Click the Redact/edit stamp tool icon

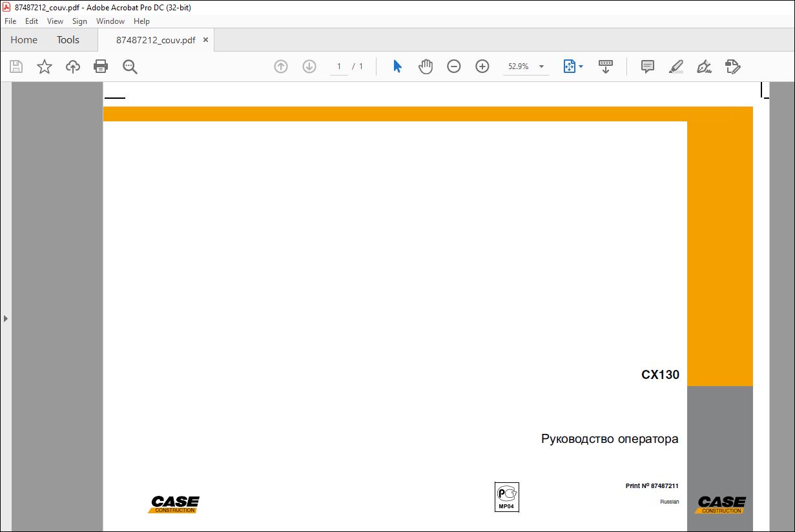click(733, 66)
